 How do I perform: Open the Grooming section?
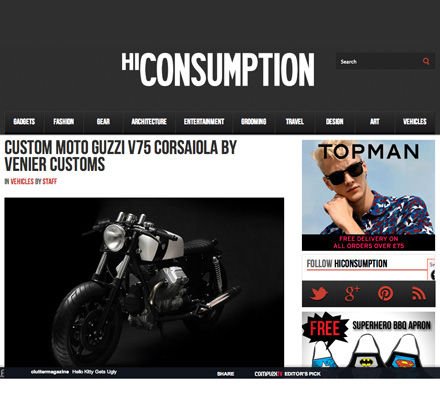tap(254, 121)
